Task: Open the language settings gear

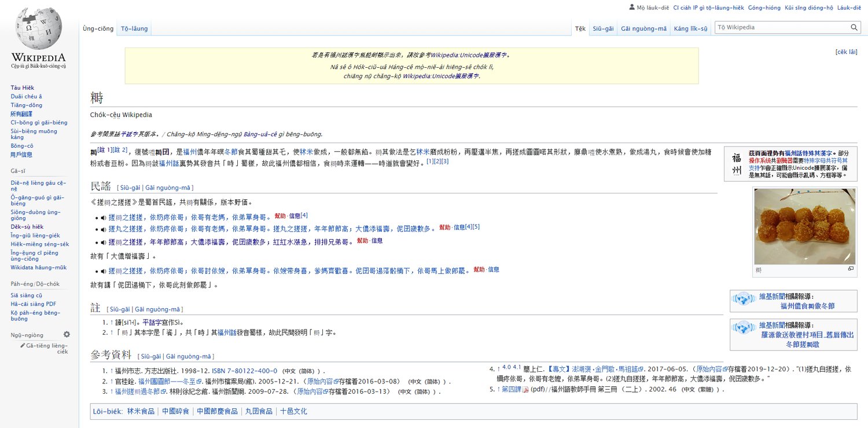Action: click(x=67, y=334)
